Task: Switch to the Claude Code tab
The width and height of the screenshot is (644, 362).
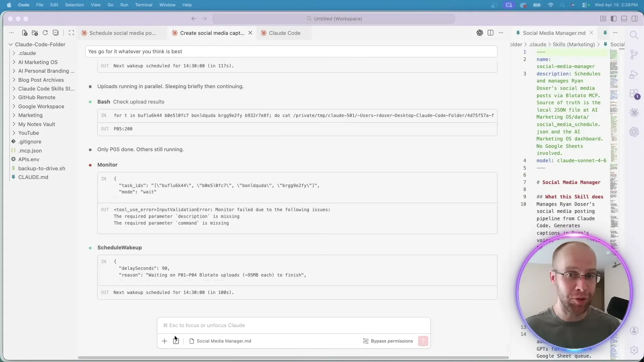Action: 284,33
